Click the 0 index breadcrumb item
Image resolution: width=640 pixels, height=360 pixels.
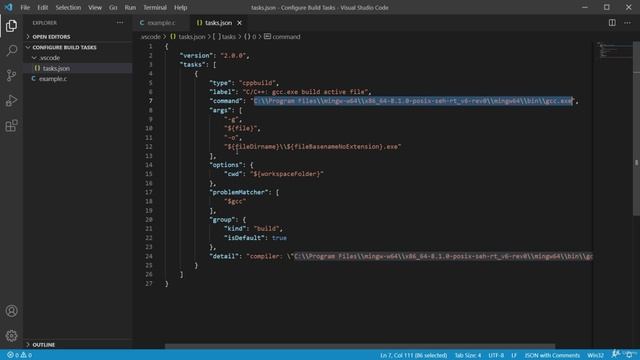(x=250, y=37)
